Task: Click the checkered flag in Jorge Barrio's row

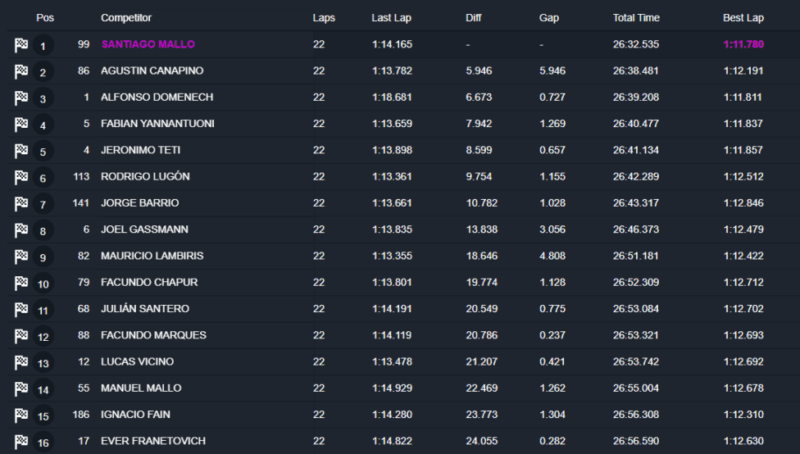Action: pos(20,203)
